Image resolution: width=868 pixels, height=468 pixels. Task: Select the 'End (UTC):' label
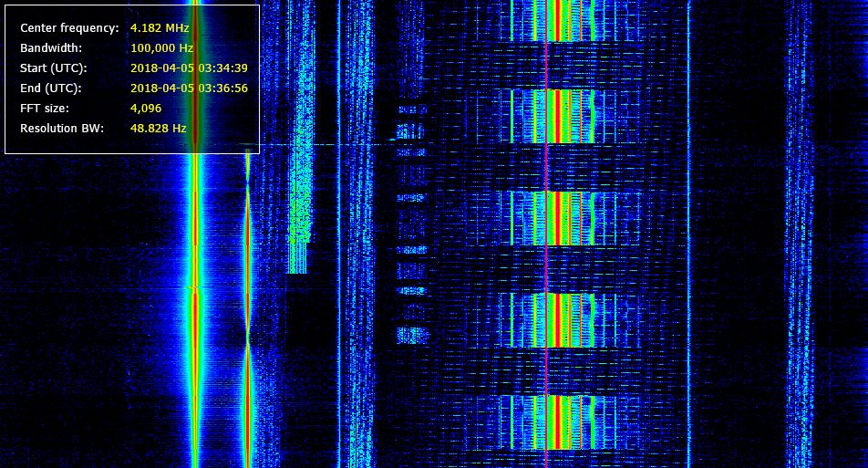click(x=50, y=88)
